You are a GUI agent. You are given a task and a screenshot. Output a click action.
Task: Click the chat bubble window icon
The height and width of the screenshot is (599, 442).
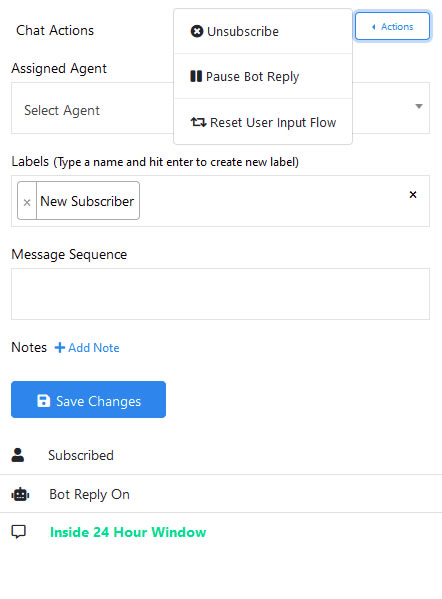pos(18,532)
